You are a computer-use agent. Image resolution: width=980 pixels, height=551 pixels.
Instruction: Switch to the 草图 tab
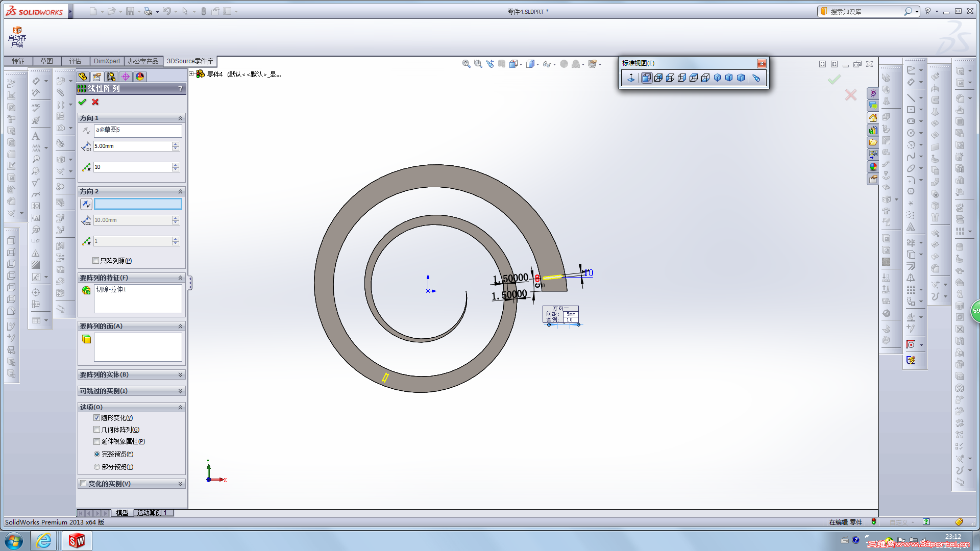click(46, 61)
